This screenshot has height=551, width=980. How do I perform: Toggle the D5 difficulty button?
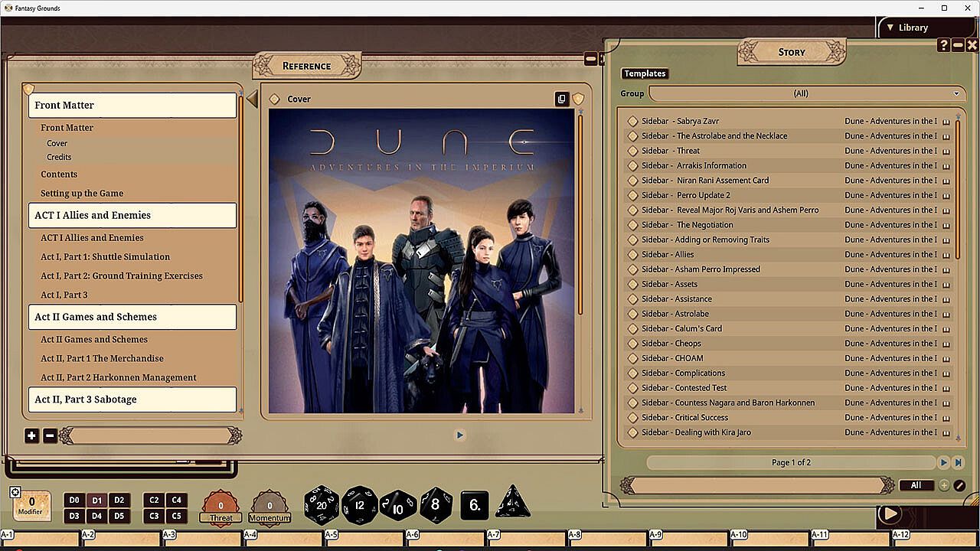pyautogui.click(x=119, y=517)
